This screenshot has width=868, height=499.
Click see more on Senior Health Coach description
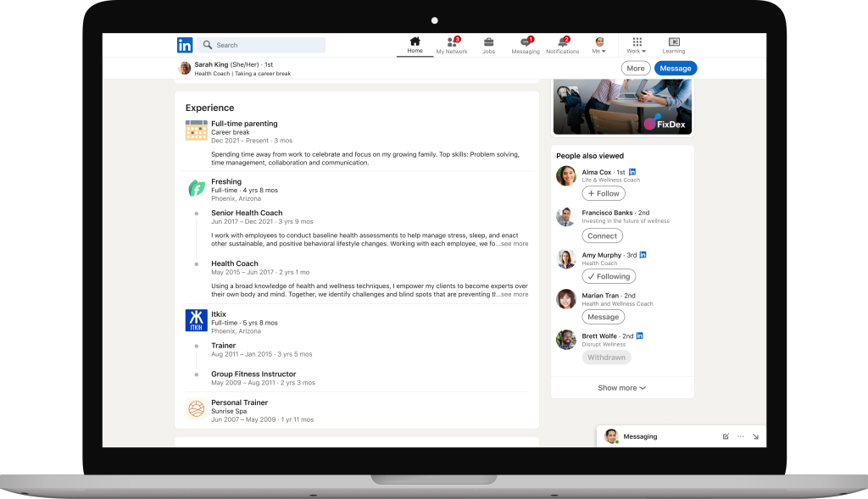tap(513, 244)
